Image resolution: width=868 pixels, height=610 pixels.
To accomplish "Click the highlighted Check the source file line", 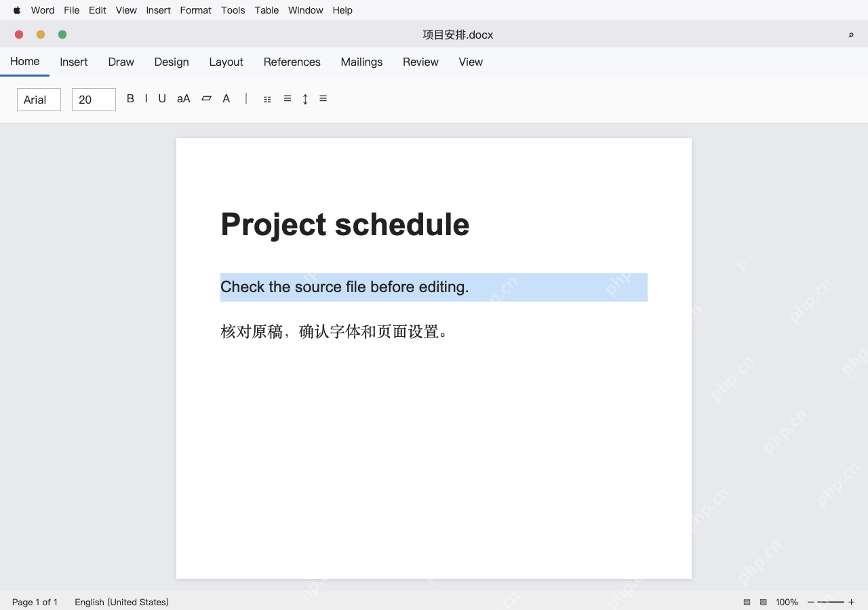I will (434, 287).
